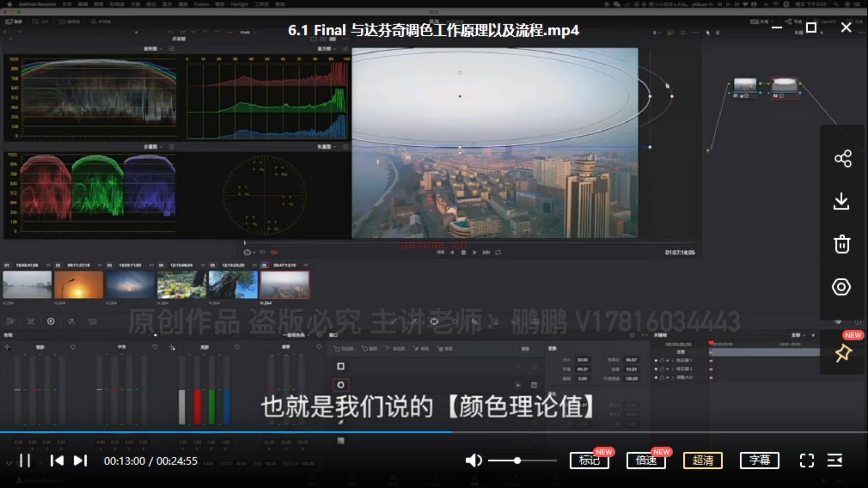Click the ellipse window center control point
The image size is (868, 488).
(x=460, y=96)
